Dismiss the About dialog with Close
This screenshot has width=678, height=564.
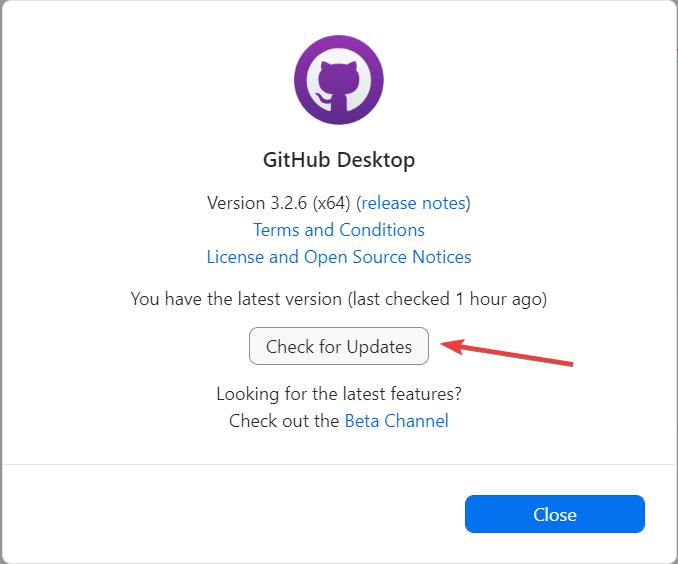555,514
